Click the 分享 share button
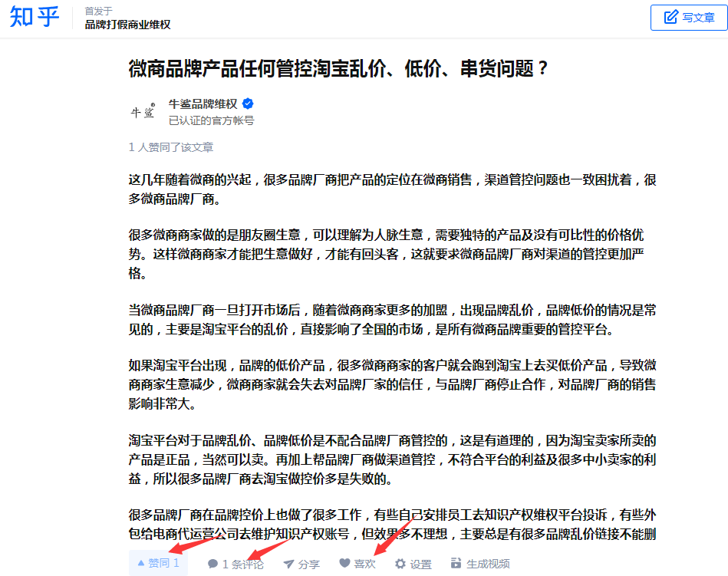The image size is (728, 576). click(x=301, y=564)
